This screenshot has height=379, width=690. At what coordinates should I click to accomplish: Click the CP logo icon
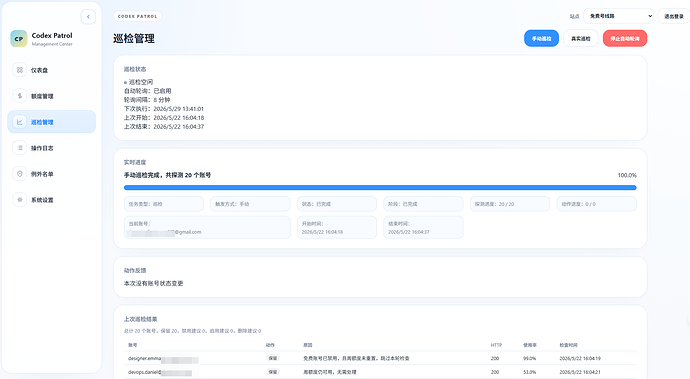[x=18, y=39]
